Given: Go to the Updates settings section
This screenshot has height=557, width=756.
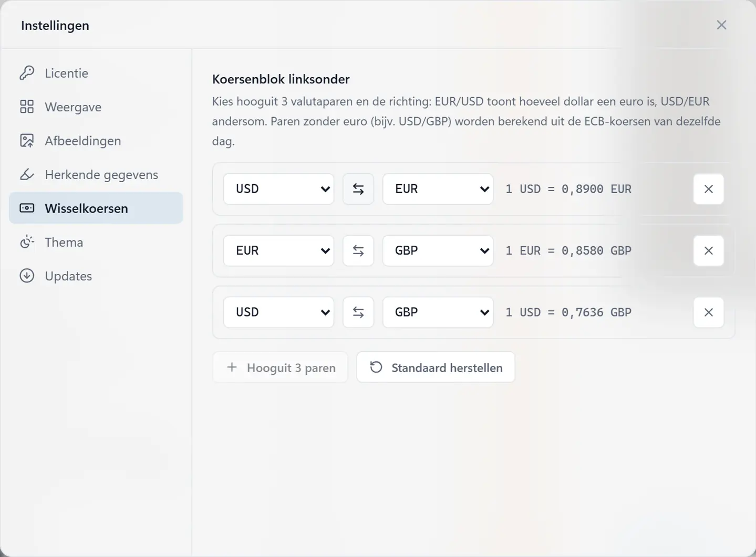Looking at the screenshot, I should [x=96, y=276].
